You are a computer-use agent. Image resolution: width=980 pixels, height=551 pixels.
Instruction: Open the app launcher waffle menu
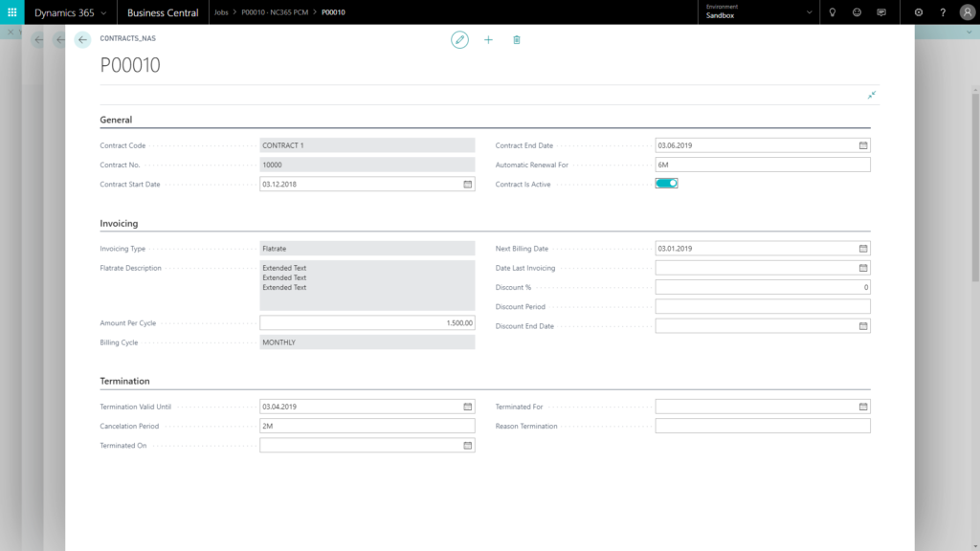point(11,12)
